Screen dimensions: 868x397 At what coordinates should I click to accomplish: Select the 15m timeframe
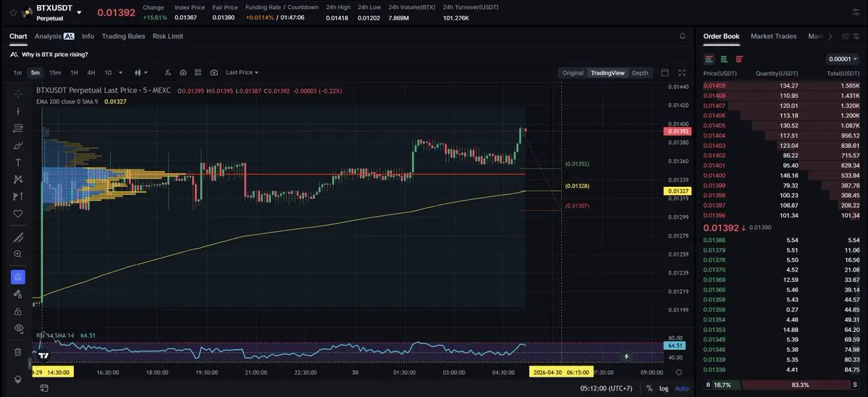(55, 72)
